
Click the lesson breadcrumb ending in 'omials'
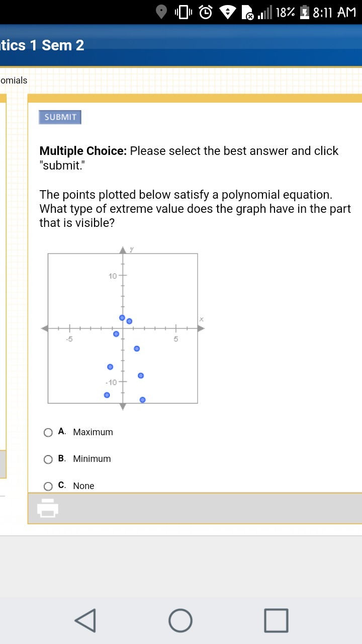coord(14,80)
